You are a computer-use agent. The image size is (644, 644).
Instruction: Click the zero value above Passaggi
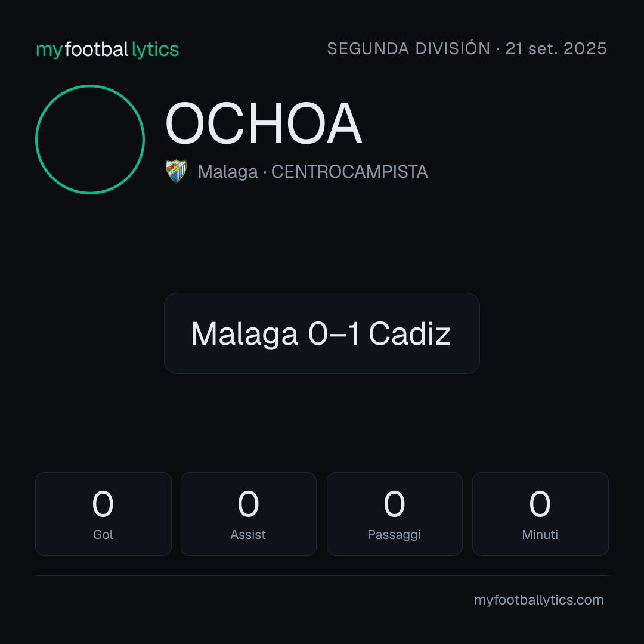(x=394, y=504)
